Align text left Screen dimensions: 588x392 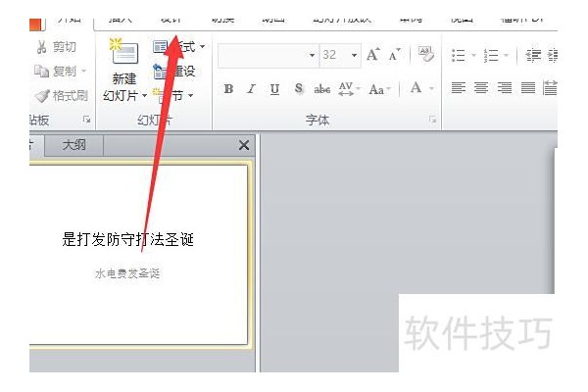(459, 88)
